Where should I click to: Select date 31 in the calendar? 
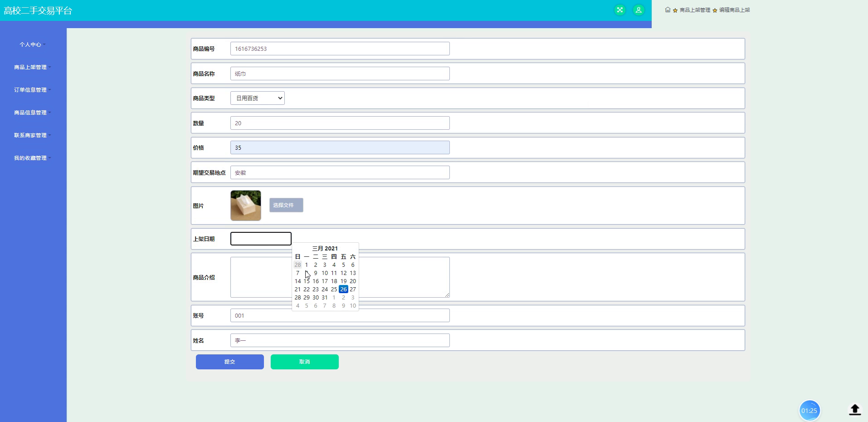point(325,297)
